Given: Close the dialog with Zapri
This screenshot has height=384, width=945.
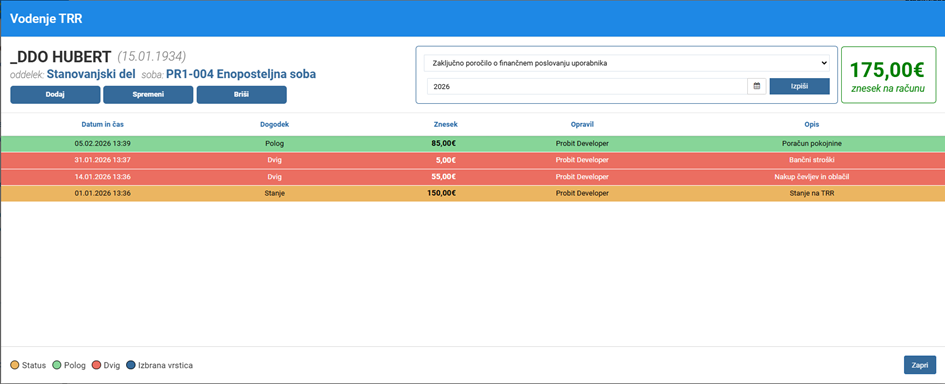Looking at the screenshot, I should pos(920,365).
